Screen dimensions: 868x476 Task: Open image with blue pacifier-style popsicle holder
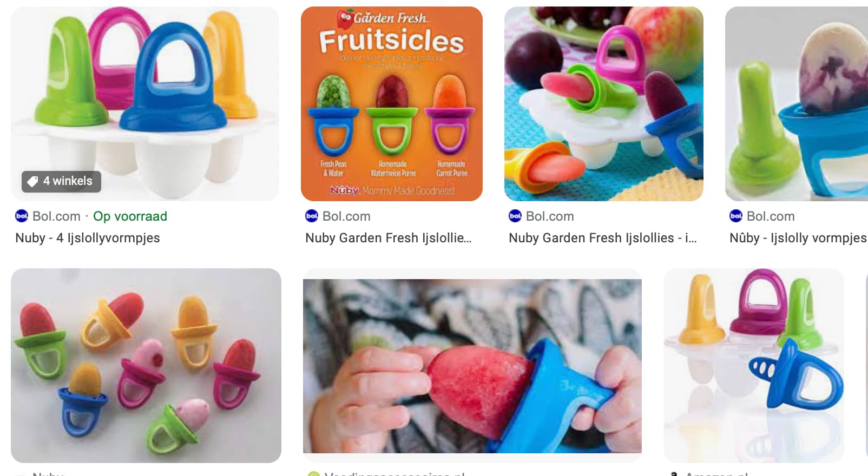click(754, 366)
